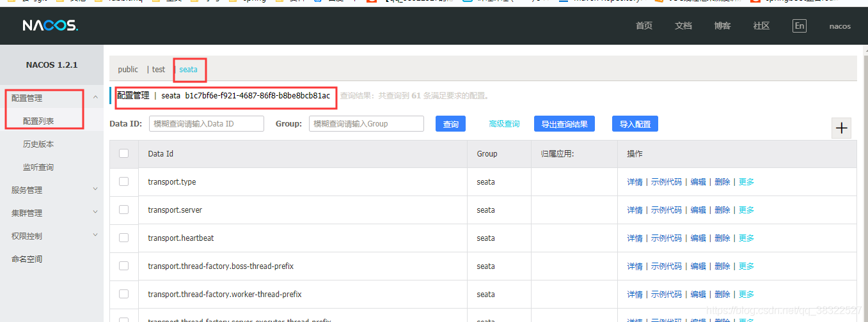This screenshot has width=868, height=322.
Task: Open 详情 for transport.server
Action: coord(635,210)
